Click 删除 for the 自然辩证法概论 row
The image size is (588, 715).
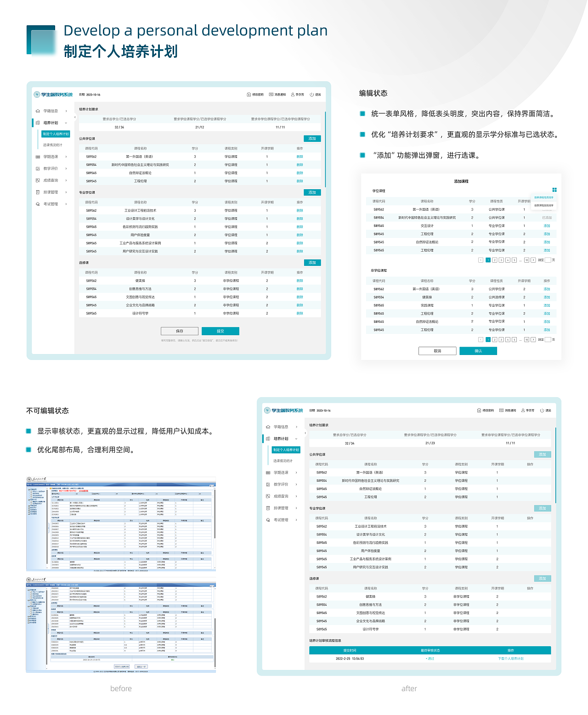[300, 173]
